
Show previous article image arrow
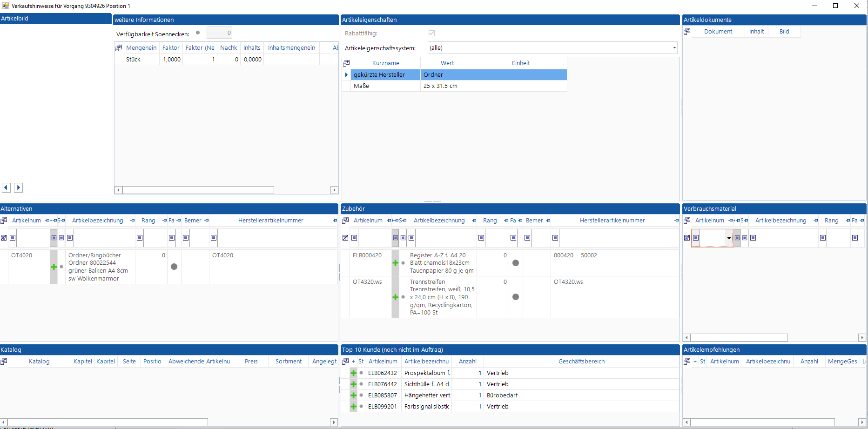6,188
